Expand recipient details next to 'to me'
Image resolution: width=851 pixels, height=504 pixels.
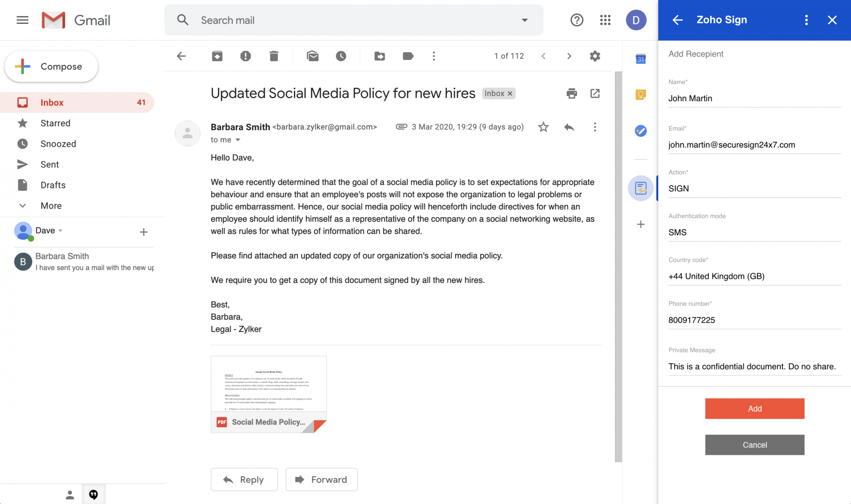point(238,140)
